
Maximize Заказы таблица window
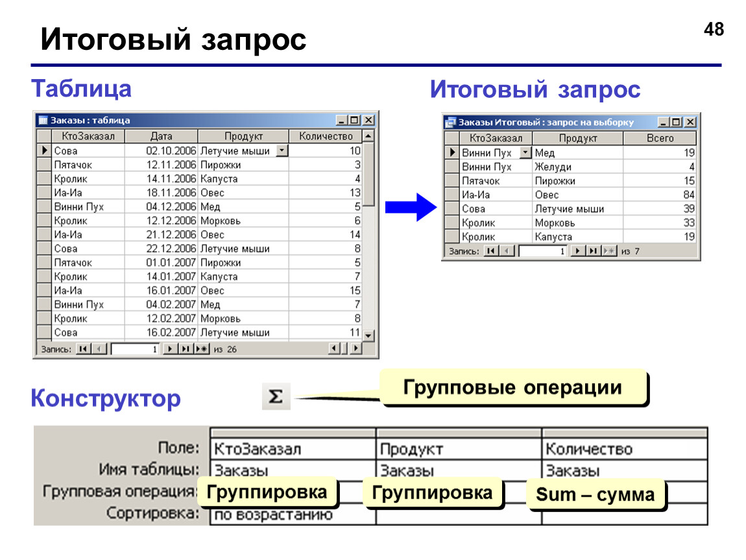[x=354, y=121]
